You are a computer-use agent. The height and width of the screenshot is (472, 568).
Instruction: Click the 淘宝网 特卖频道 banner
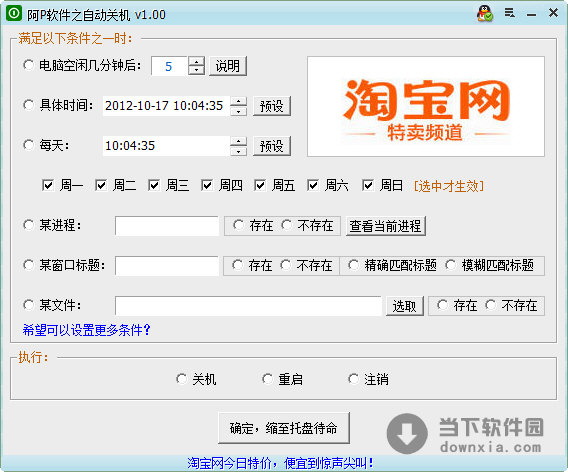click(426, 106)
